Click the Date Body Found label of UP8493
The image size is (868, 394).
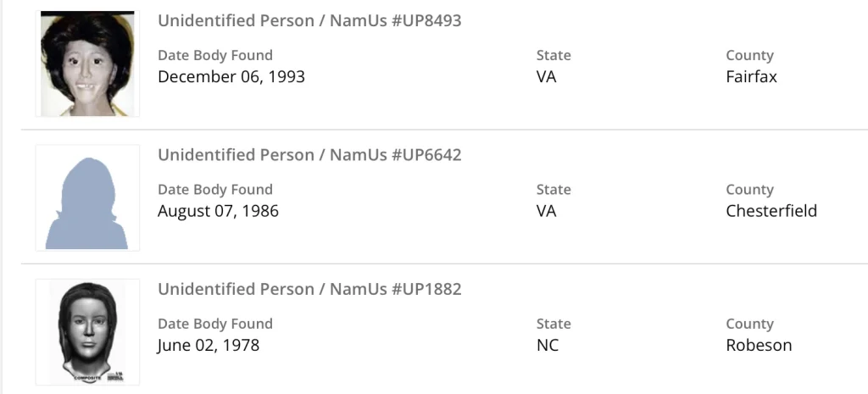(215, 55)
